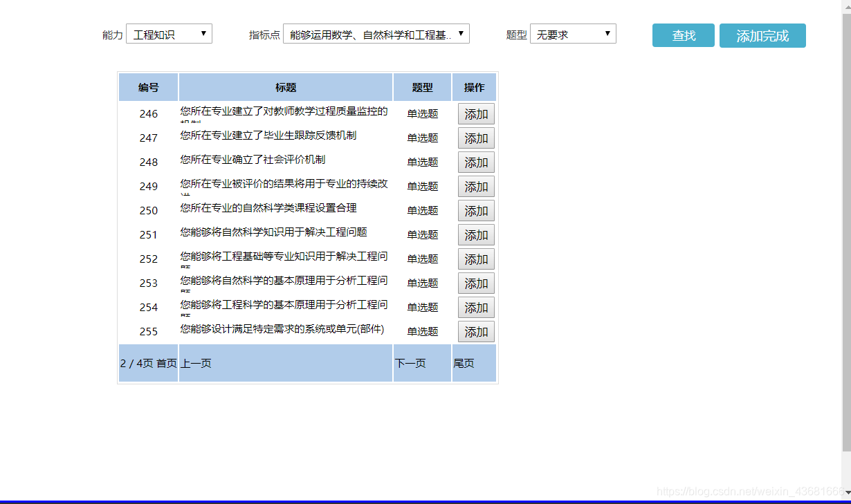Click the 题型 column header in table

422,87
